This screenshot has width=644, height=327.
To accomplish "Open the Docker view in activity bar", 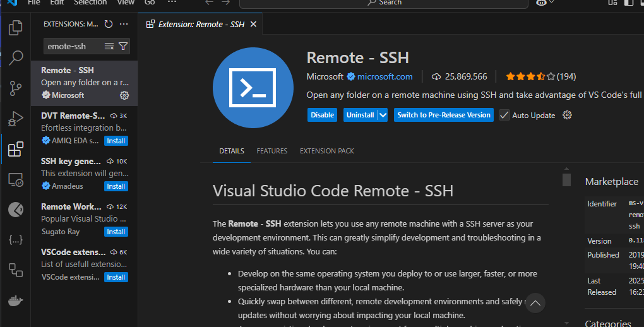I will 16,300.
